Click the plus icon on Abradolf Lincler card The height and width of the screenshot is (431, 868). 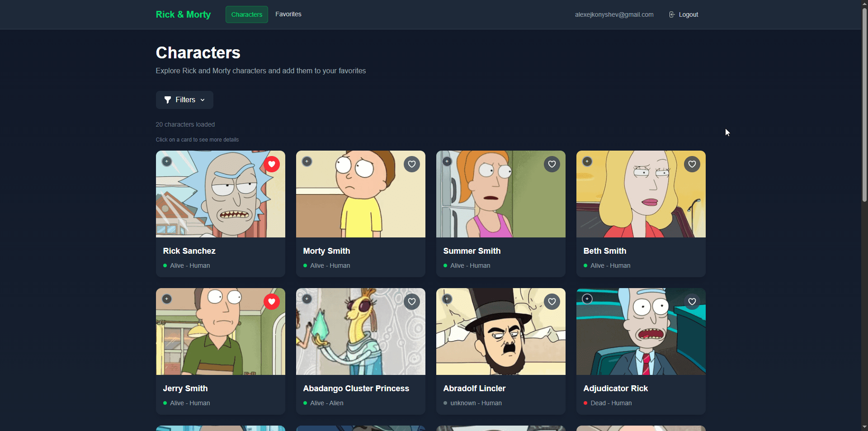click(447, 299)
